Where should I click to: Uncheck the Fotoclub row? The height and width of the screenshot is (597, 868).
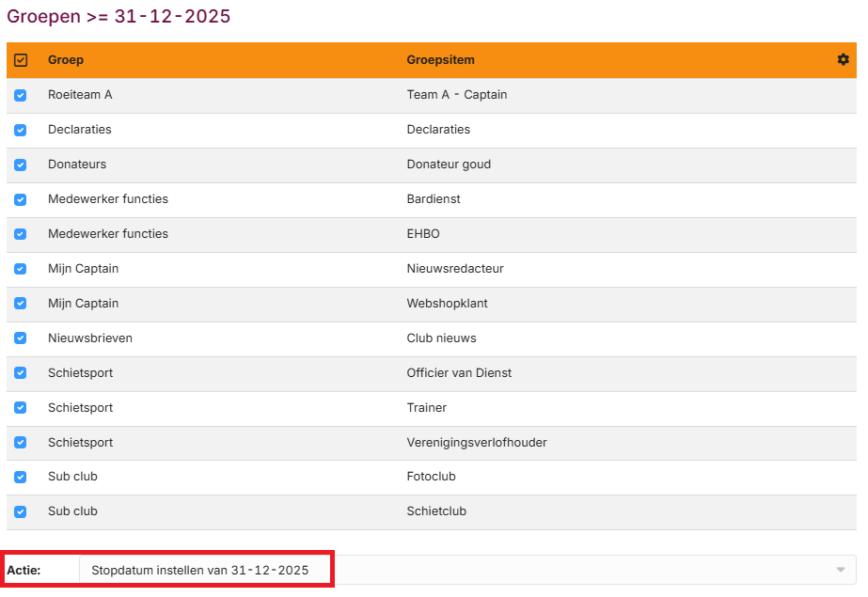[x=20, y=478]
